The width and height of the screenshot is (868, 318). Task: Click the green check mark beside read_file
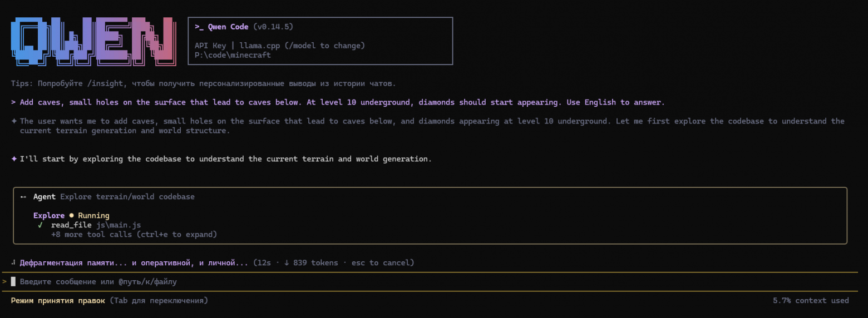click(x=41, y=225)
